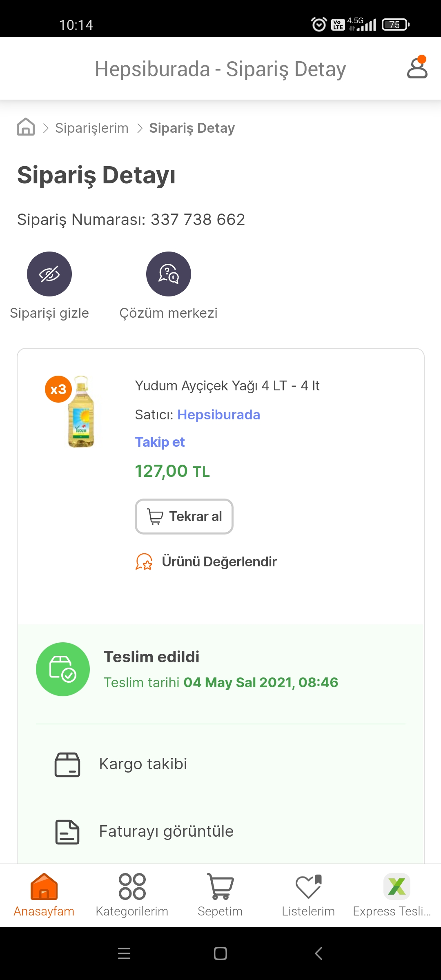This screenshot has width=441, height=980.
Task: Open Kategorilerim categories tab
Action: pos(132,895)
